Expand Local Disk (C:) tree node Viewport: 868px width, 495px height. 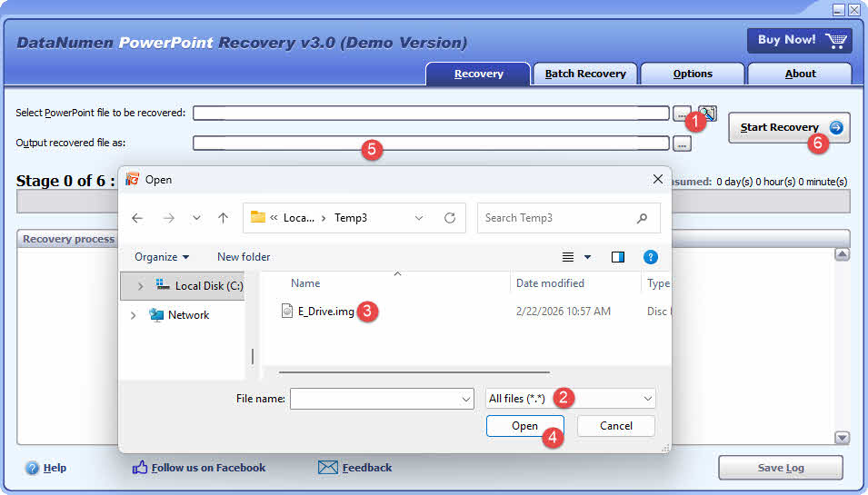(x=140, y=286)
